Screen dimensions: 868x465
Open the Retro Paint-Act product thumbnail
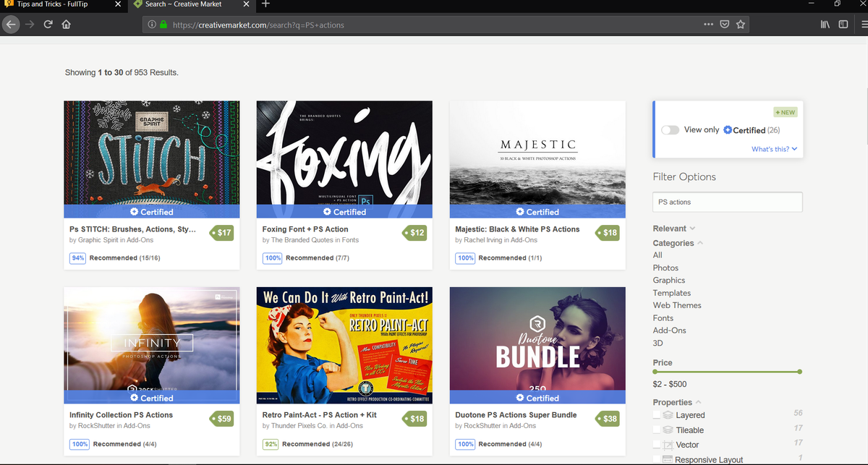[x=344, y=346]
